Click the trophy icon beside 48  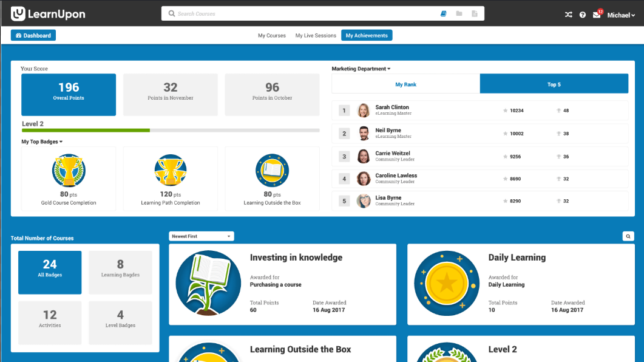[x=558, y=111]
